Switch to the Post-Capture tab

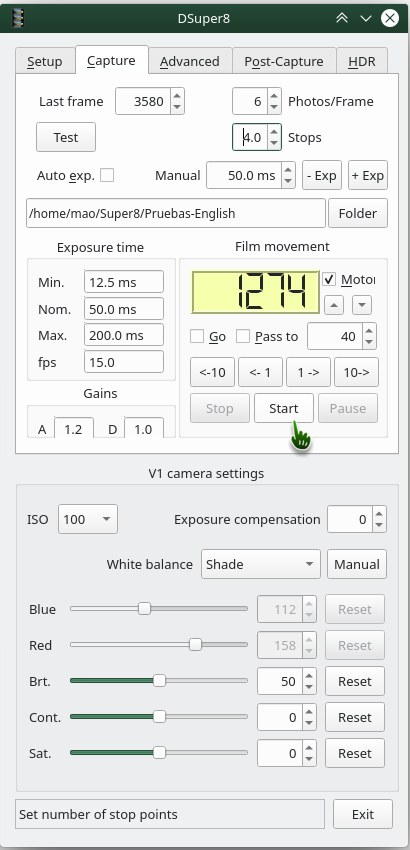pos(284,61)
